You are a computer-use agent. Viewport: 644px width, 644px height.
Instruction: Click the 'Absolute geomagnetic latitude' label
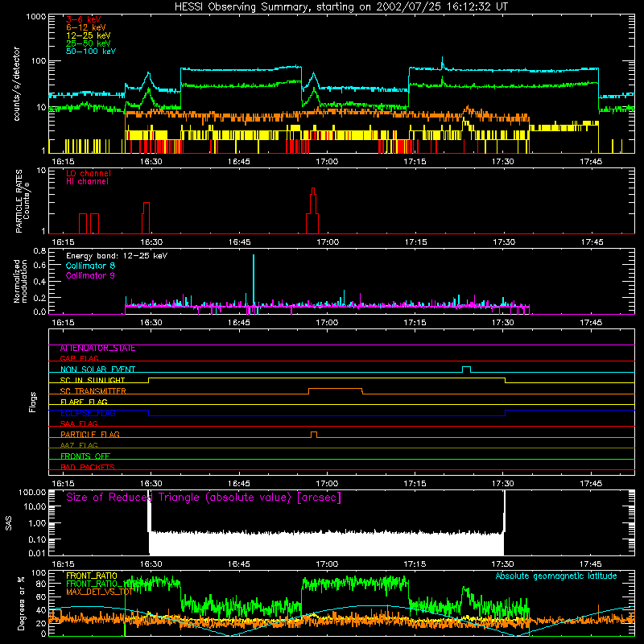(556, 576)
